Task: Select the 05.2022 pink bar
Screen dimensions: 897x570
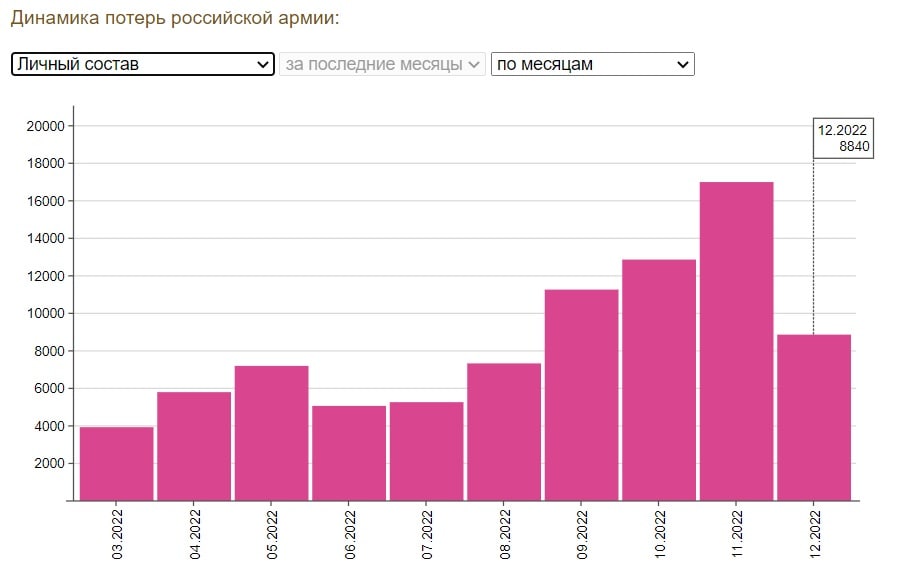Action: pyautogui.click(x=271, y=433)
